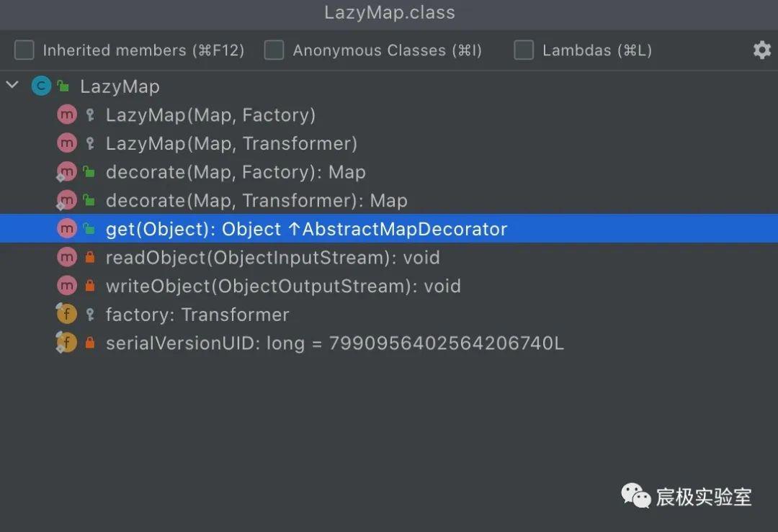
Task: Click the field icon beside serialVersionUID
Action: tap(66, 343)
